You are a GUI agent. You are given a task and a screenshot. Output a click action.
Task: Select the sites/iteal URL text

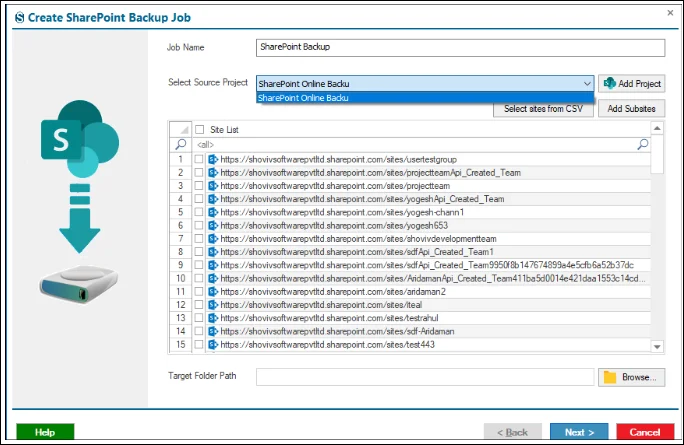click(x=321, y=305)
